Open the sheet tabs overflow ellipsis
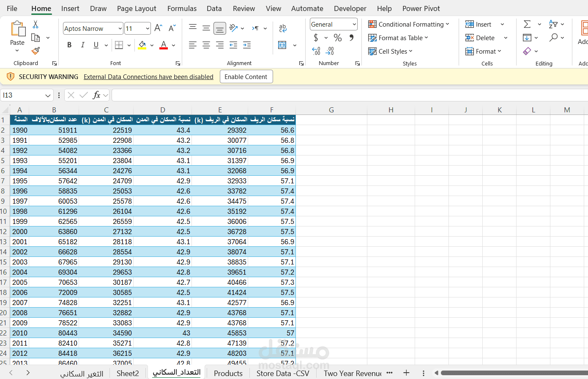This screenshot has height=379, width=588. [x=389, y=373]
